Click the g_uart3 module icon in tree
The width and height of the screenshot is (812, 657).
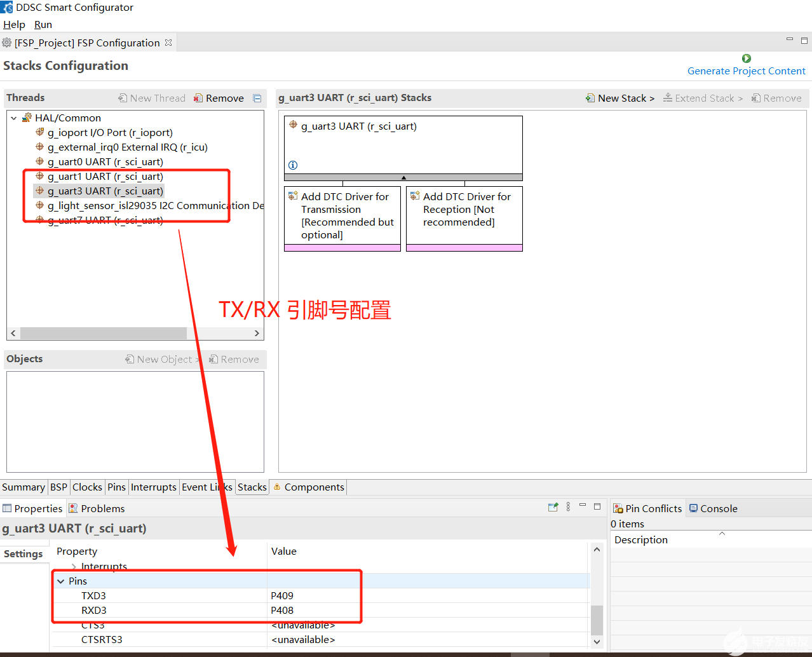(x=39, y=191)
